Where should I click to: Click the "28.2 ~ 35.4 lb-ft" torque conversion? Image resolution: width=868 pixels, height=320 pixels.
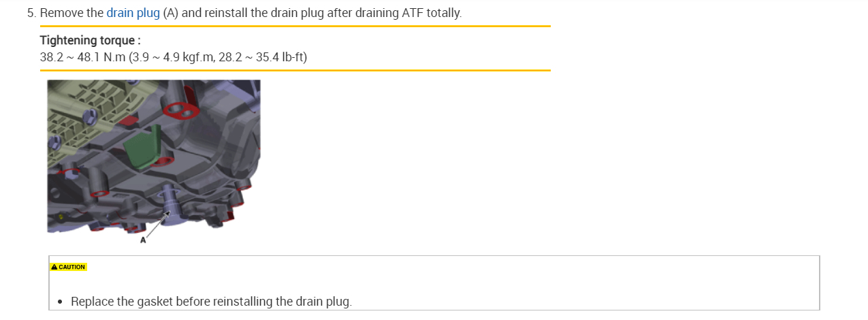coord(262,57)
